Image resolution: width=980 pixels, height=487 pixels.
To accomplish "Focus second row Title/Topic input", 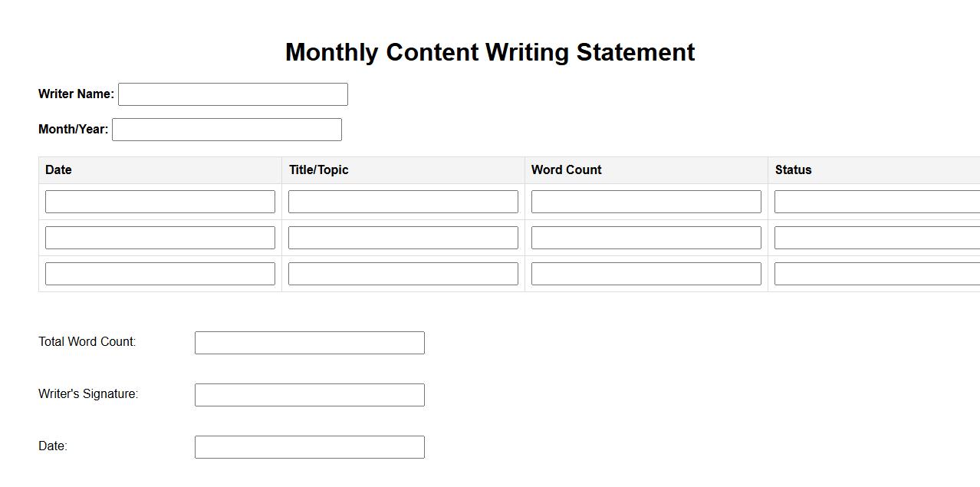I will click(403, 238).
